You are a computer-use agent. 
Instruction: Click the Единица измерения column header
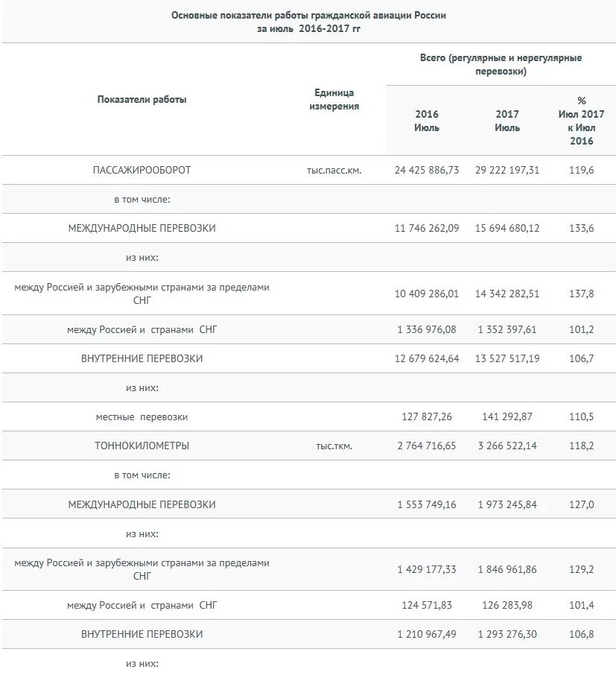[x=334, y=99]
